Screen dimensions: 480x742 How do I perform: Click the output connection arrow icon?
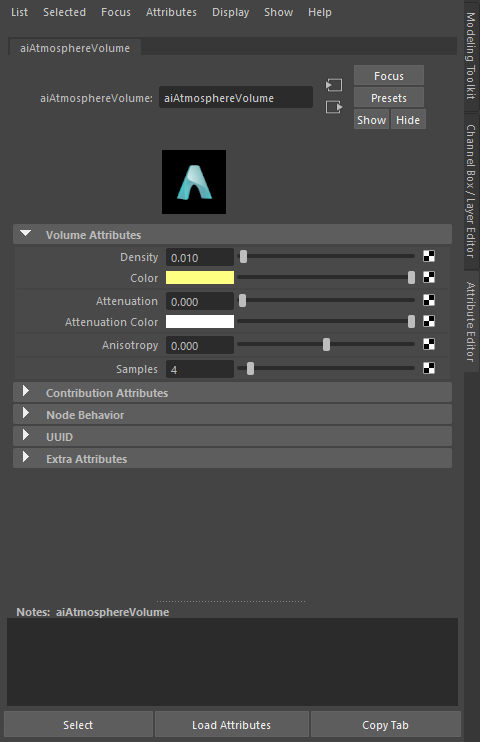tap(334, 107)
